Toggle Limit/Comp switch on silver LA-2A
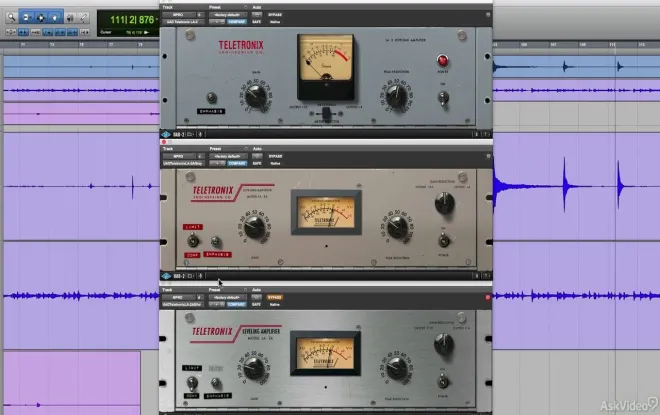660x415 pixels. click(x=192, y=382)
